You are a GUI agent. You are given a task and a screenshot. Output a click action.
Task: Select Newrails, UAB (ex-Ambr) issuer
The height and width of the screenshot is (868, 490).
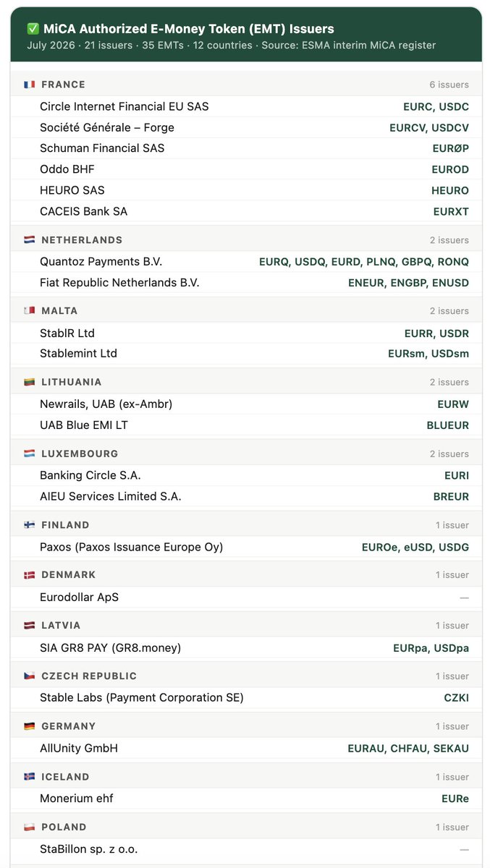(x=106, y=404)
